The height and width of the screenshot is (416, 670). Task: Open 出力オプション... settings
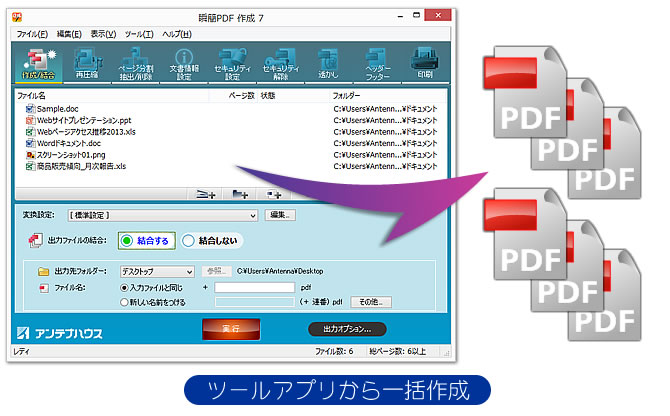click(x=347, y=329)
